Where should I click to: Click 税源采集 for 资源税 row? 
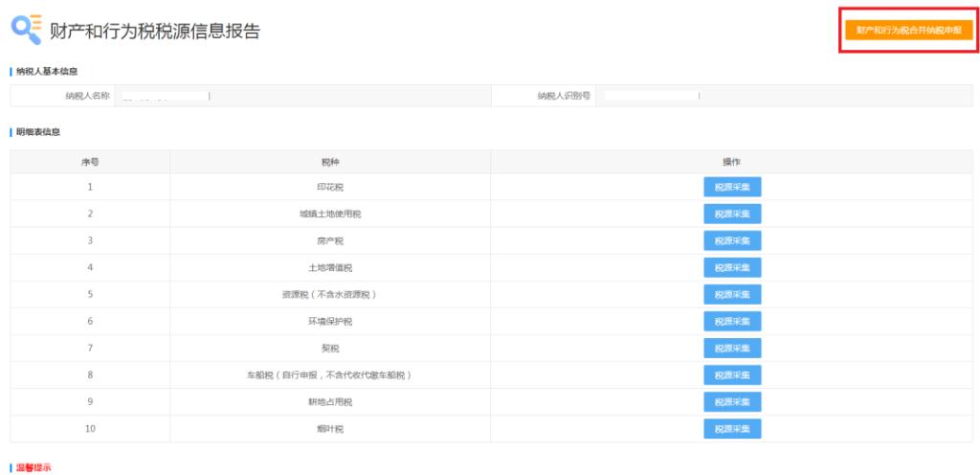(x=732, y=294)
